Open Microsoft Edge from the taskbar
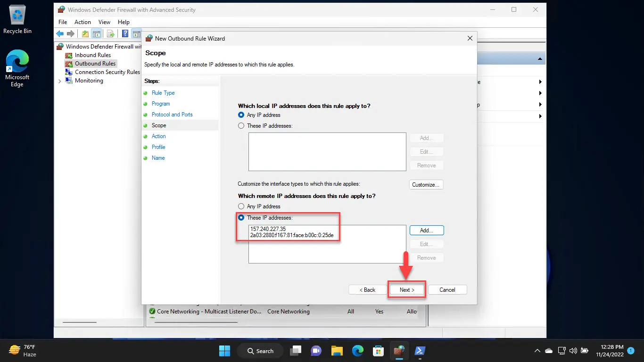This screenshot has height=362, width=644. tap(357, 351)
